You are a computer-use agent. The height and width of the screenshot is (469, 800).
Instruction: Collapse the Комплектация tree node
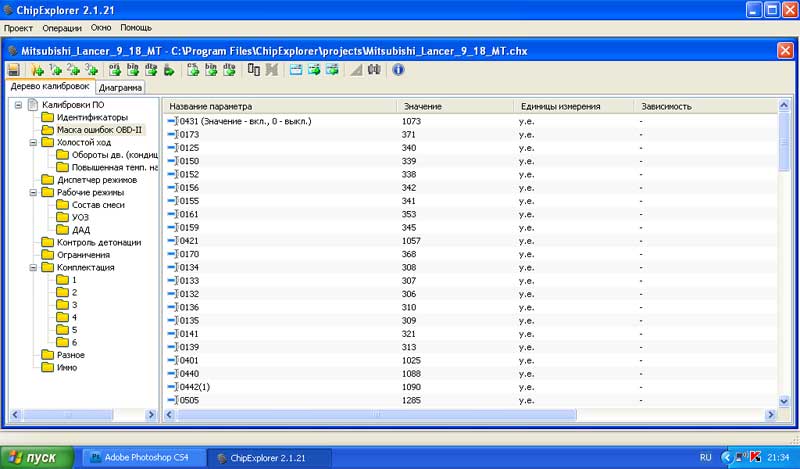[33, 268]
